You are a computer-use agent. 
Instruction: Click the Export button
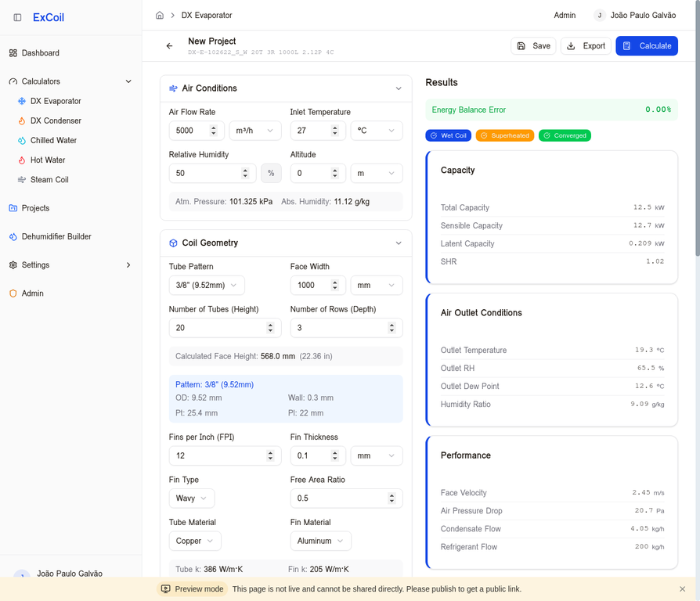click(586, 46)
